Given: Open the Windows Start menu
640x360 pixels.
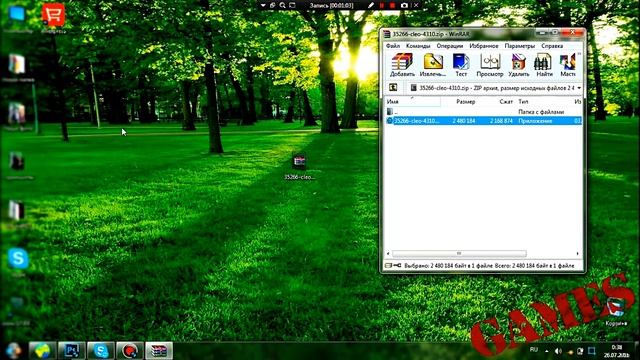Looking at the screenshot, I should click(13, 351).
